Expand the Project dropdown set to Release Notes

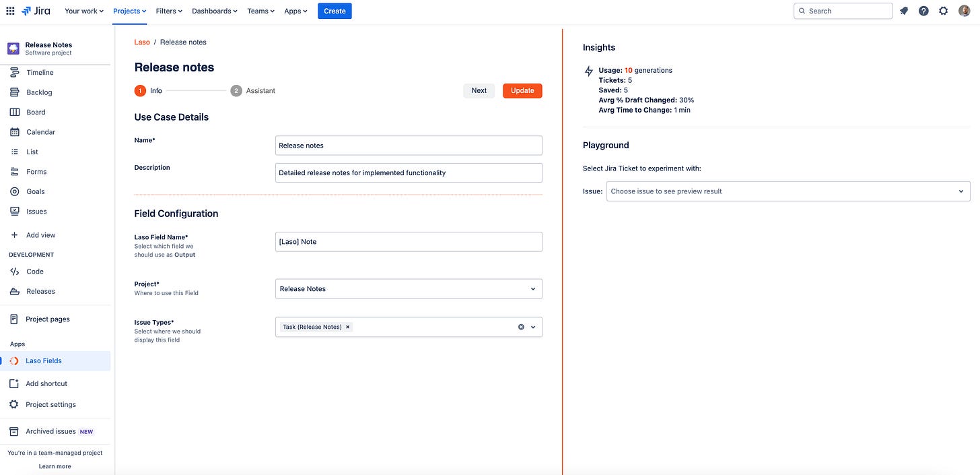tap(409, 289)
